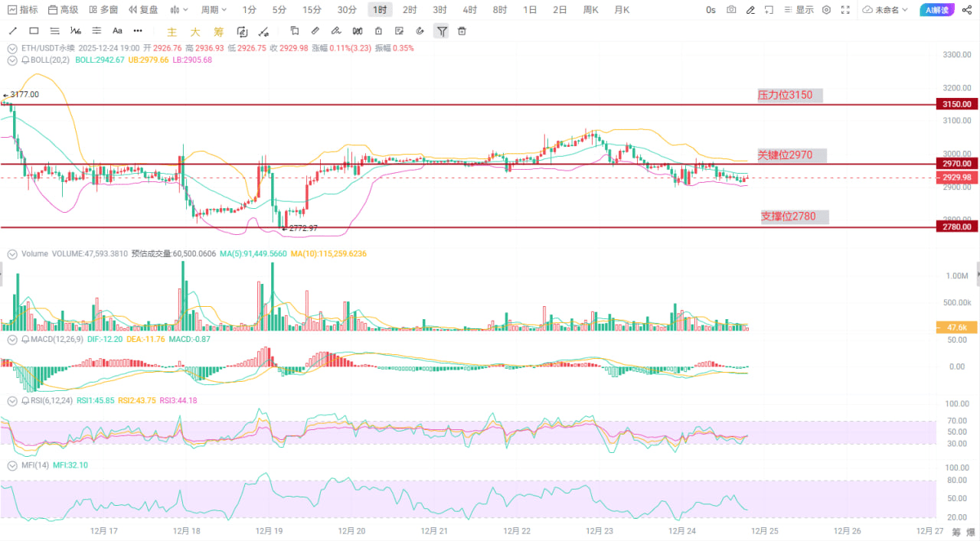Image resolution: width=980 pixels, height=541 pixels.
Task: Select the 2时 timeframe
Action: (410, 10)
